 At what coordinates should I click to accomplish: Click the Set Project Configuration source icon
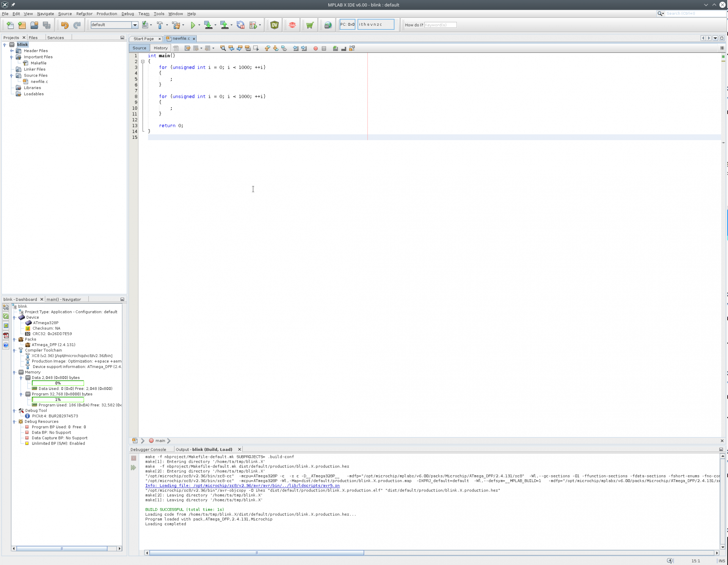click(x=145, y=25)
